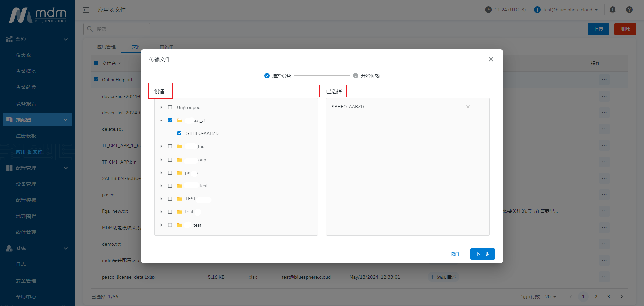Click the folder icon next to TEST group
Viewport: 644px width, 306px height.
[x=180, y=199]
